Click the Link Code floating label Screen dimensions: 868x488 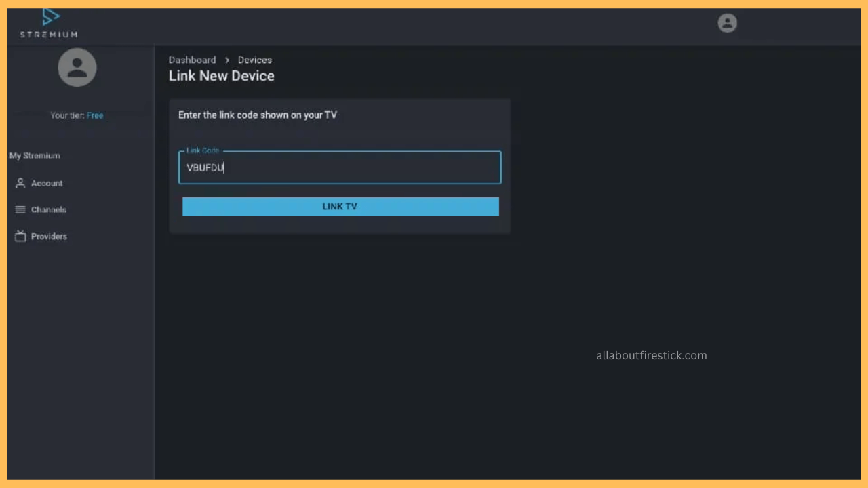[203, 150]
